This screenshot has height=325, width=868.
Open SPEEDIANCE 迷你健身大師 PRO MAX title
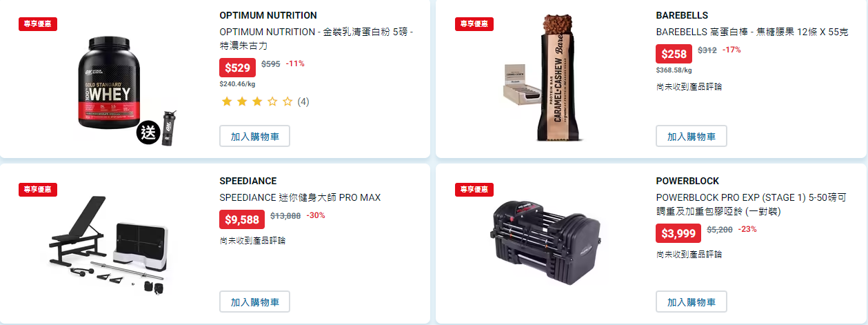[x=300, y=197]
